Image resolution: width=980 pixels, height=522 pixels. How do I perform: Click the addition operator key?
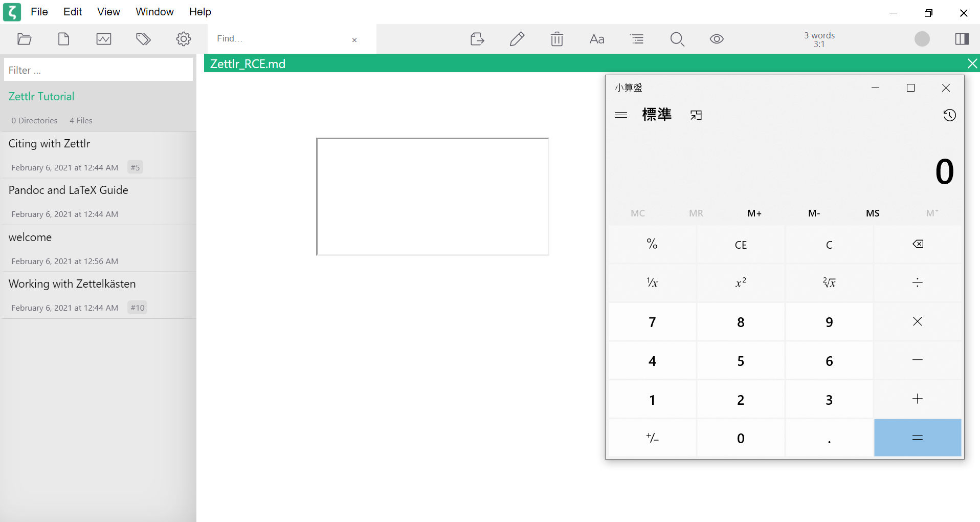(x=918, y=399)
